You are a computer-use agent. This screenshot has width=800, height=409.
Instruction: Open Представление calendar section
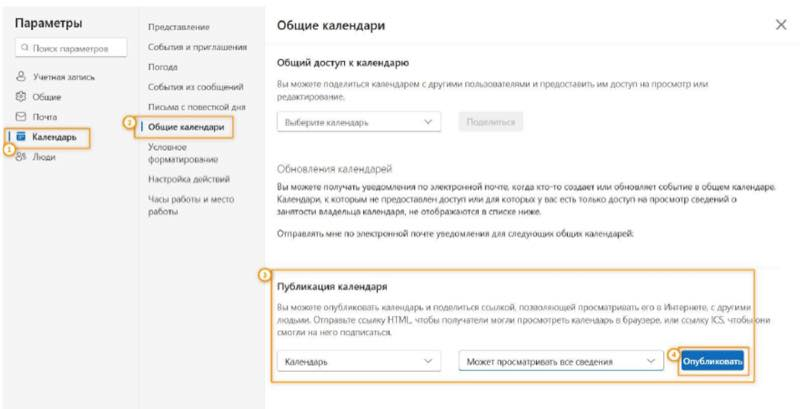pos(179,27)
